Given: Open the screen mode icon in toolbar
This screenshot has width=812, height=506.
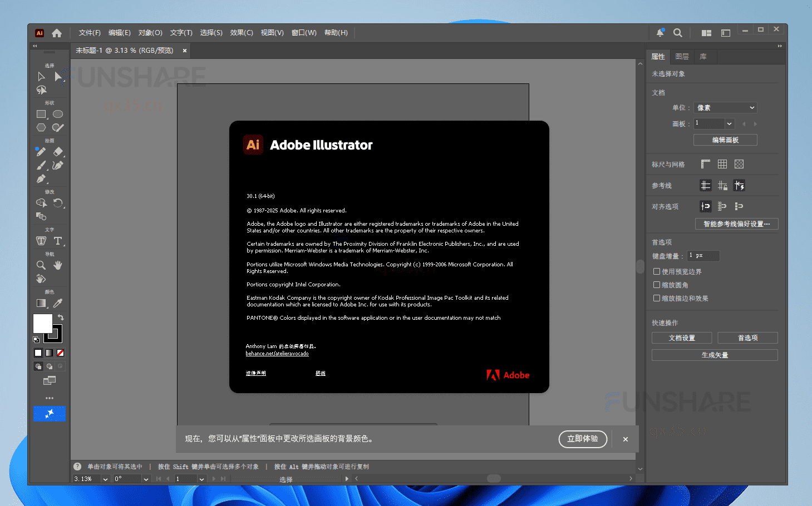Looking at the screenshot, I should [x=50, y=380].
